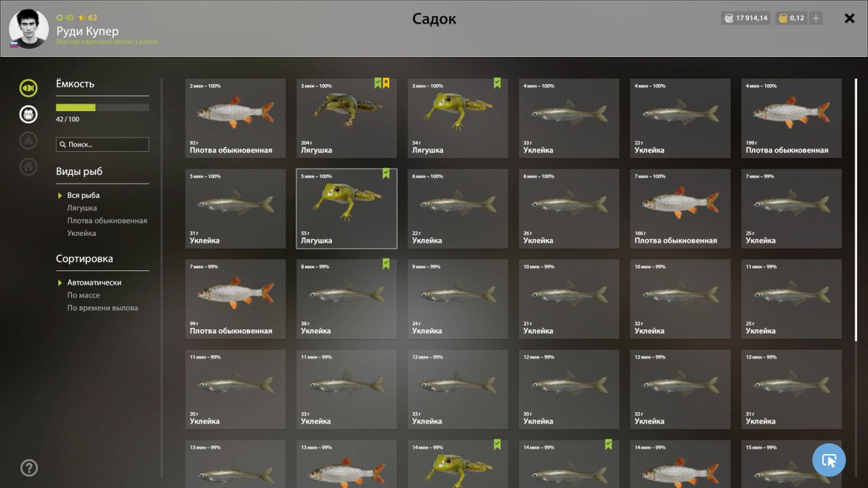The width and height of the screenshot is (868, 488).
Task: Toggle green bookmark on 55 г Лягушка
Action: (386, 174)
